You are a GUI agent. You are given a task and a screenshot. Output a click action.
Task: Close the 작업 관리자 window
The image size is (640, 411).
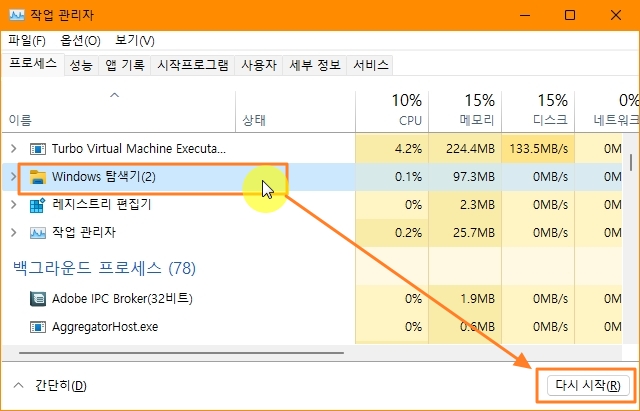[616, 16]
